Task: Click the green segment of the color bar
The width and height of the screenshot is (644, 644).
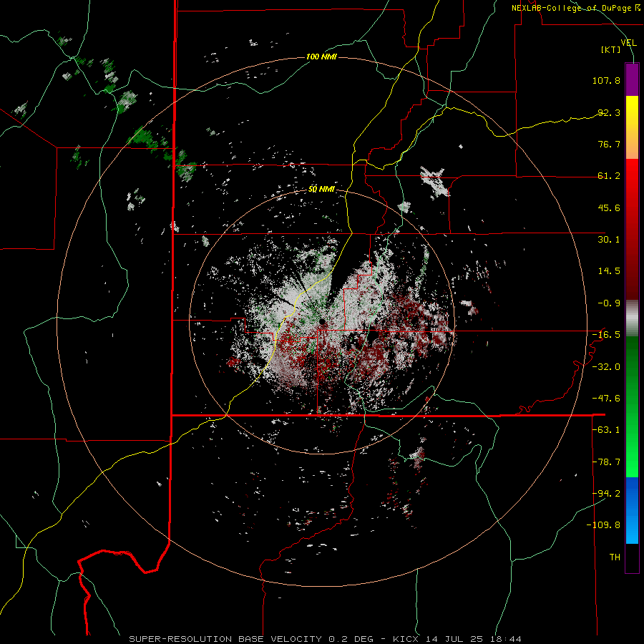Action: pos(632,406)
